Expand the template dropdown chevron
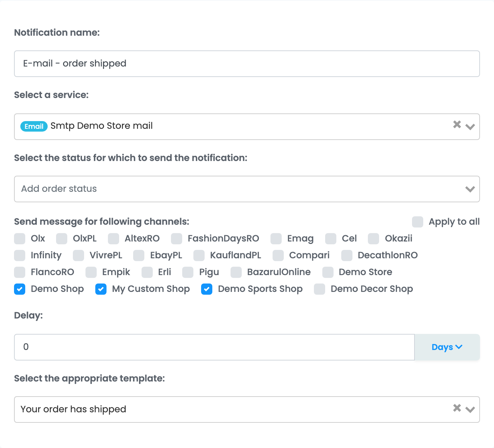The image size is (494, 448). [x=470, y=409]
